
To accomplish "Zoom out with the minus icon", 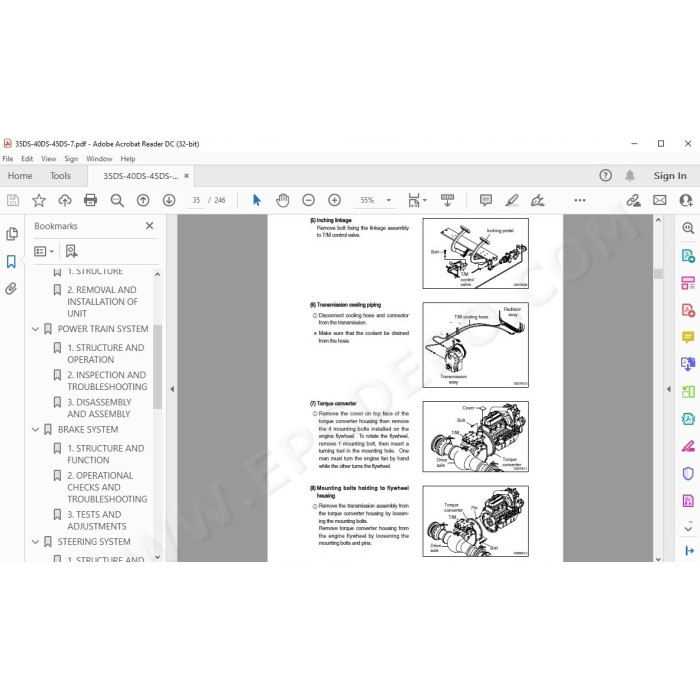I will point(308,200).
